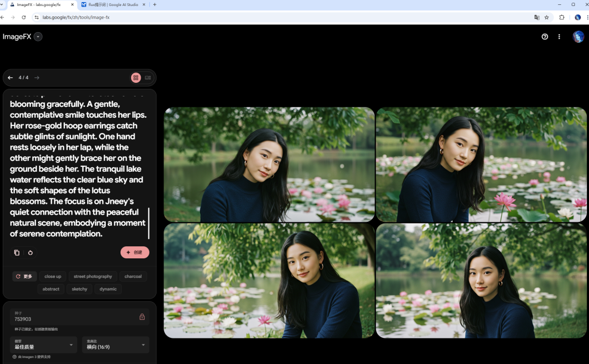The width and height of the screenshot is (589, 364).
Task: Bookmark this page with star icon
Action: [546, 17]
